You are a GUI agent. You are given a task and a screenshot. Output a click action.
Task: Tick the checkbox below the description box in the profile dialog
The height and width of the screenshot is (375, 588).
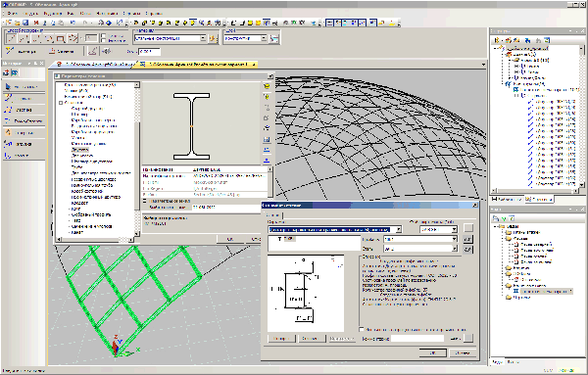point(362,329)
